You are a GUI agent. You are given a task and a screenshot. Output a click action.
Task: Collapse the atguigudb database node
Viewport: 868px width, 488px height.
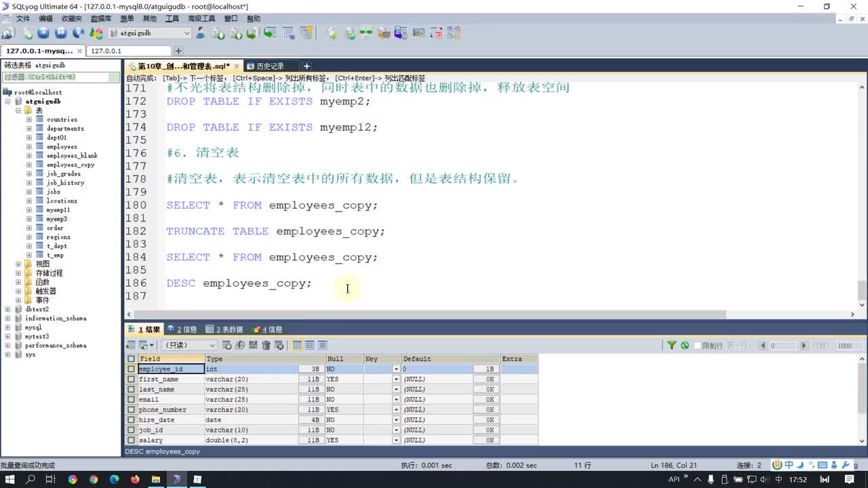coord(7,101)
